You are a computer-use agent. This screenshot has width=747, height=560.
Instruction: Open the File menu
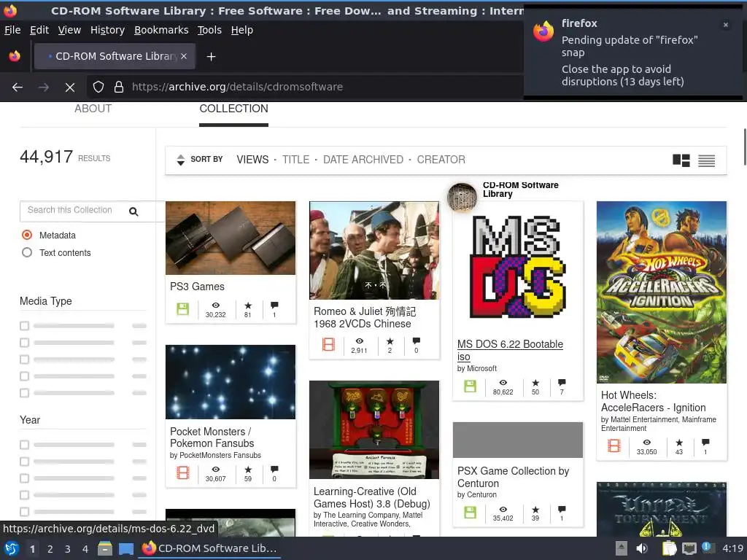coord(12,30)
